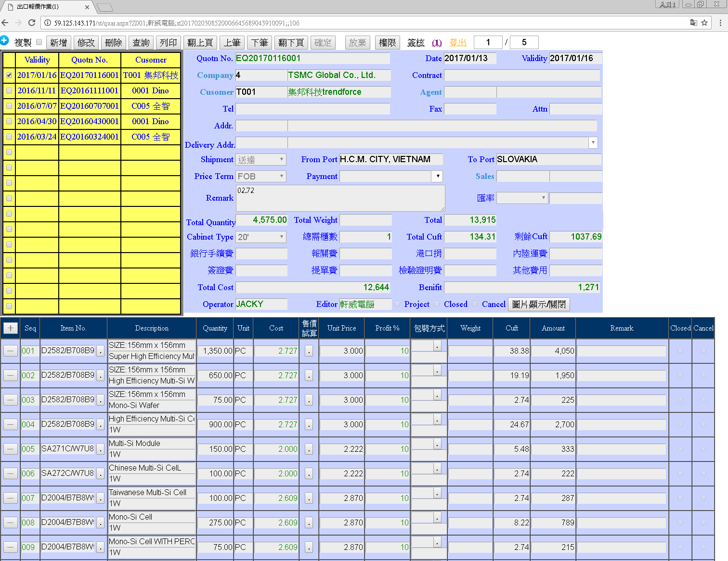728x561 pixels.
Task: Open the 匯率 currency dropdown
Action: (522, 198)
